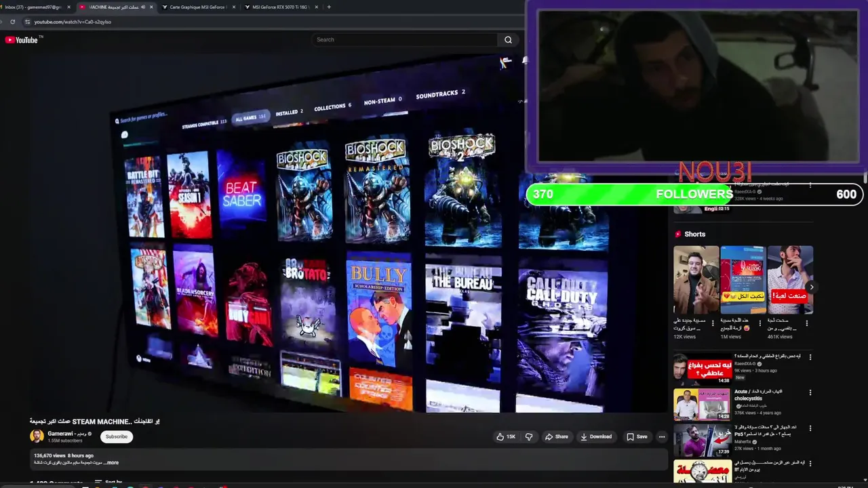Open the first Short with 12K views
The width and height of the screenshot is (868, 488).
[696, 280]
